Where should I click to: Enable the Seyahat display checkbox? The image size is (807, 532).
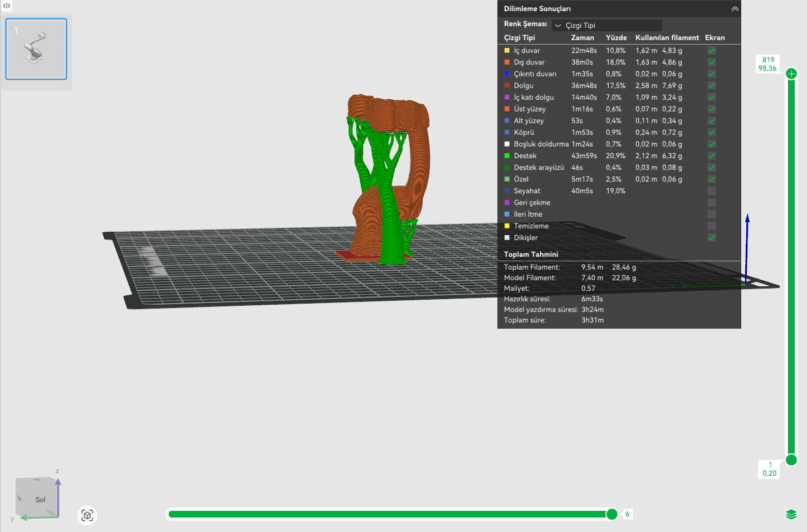711,191
